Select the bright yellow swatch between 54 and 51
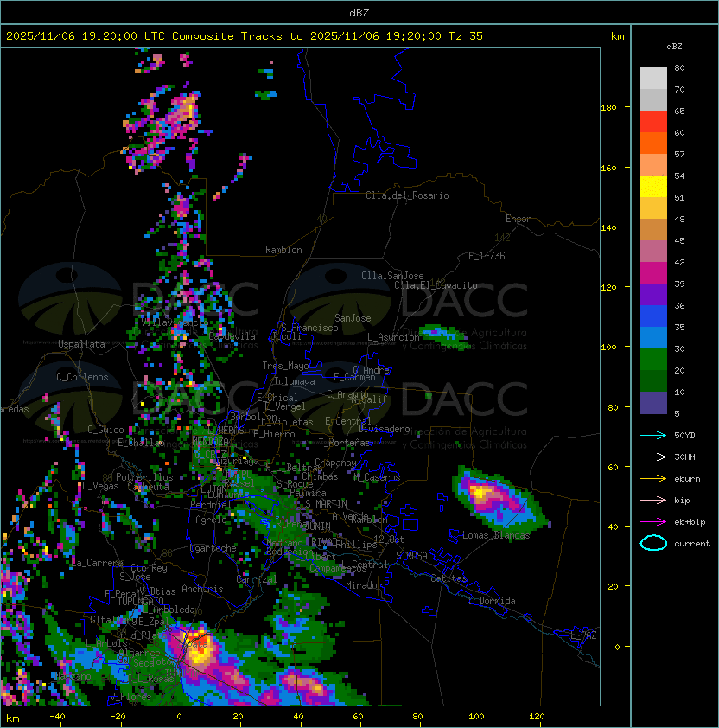 [653, 187]
